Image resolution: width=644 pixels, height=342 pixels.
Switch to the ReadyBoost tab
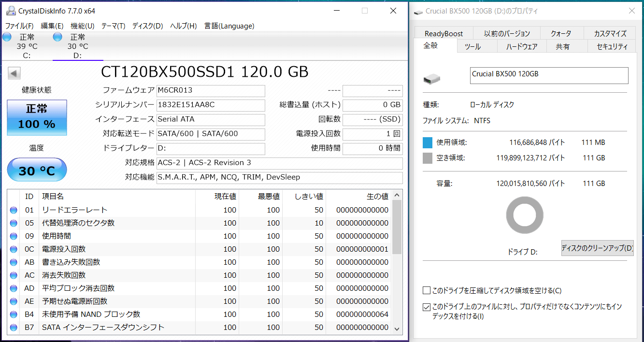(444, 33)
